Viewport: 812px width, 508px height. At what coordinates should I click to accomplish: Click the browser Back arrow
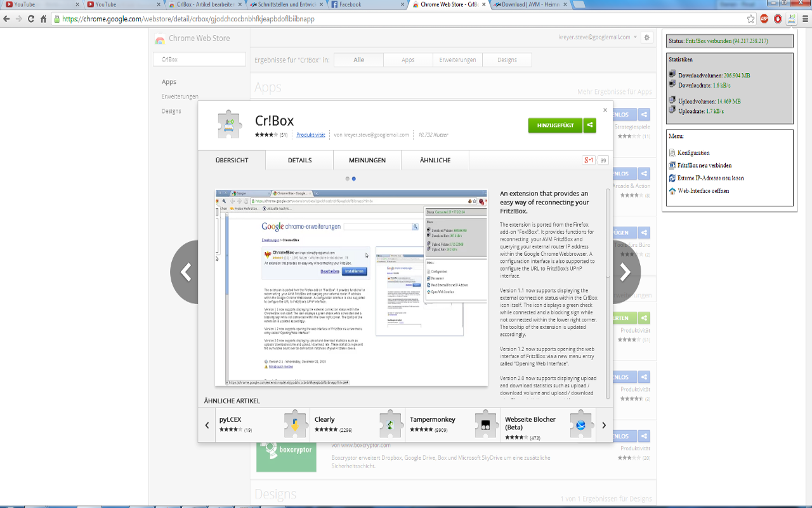(6, 19)
